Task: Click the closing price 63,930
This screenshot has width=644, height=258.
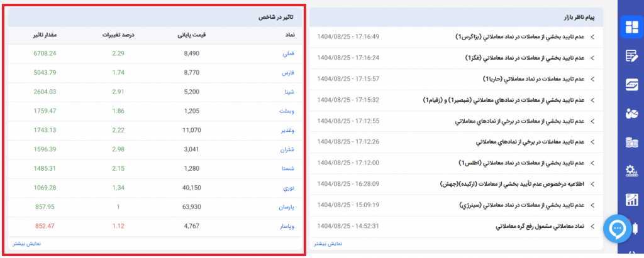Action: 191,207
